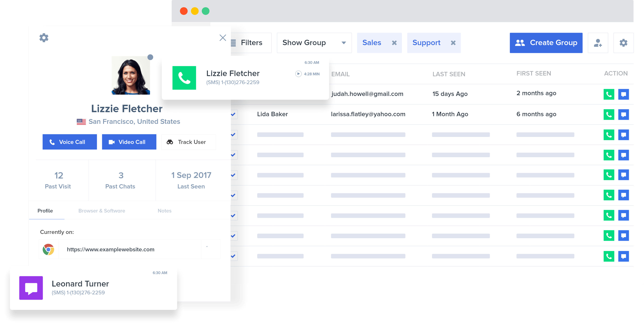Switch to the Browser & Software tab
Screen dimensions: 644x327
102,211
